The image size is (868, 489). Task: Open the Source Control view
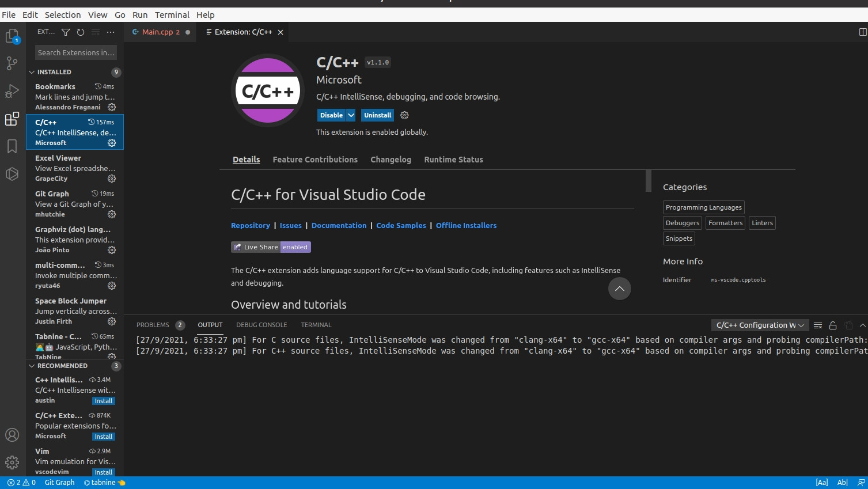(12, 63)
